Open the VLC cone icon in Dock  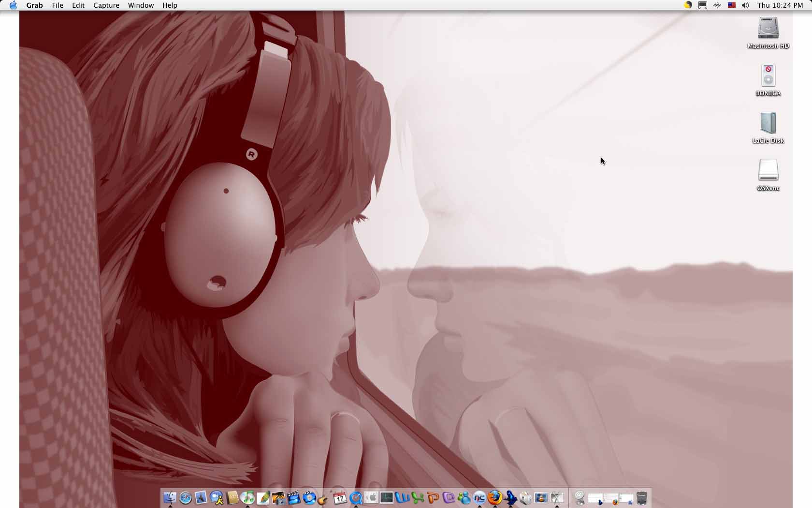(541, 498)
